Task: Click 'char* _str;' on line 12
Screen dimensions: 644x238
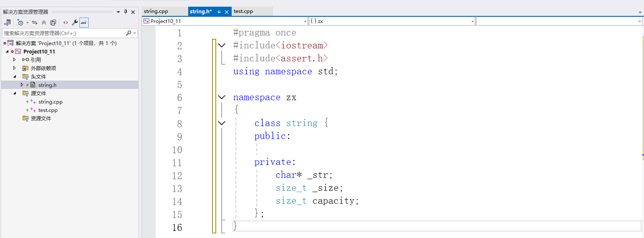Action: pos(304,175)
